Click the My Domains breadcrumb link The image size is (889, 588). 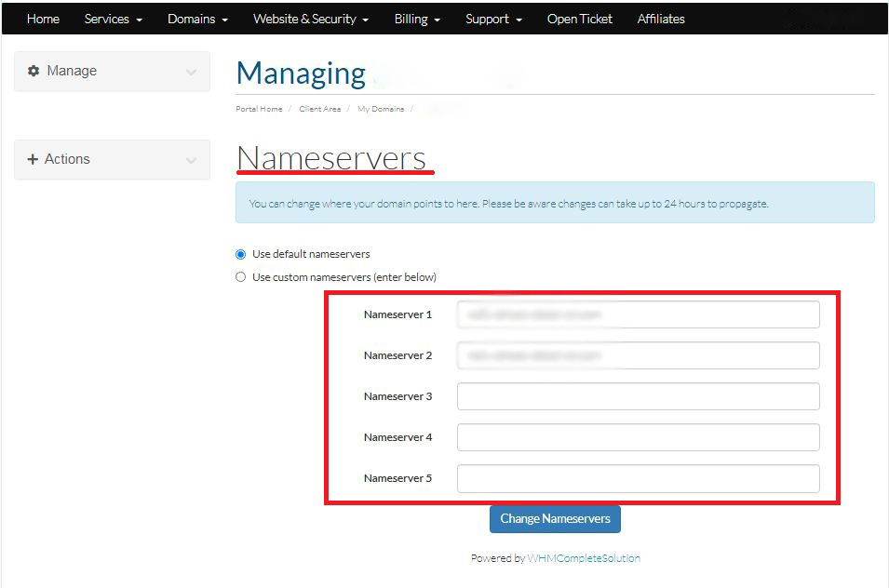[x=381, y=109]
